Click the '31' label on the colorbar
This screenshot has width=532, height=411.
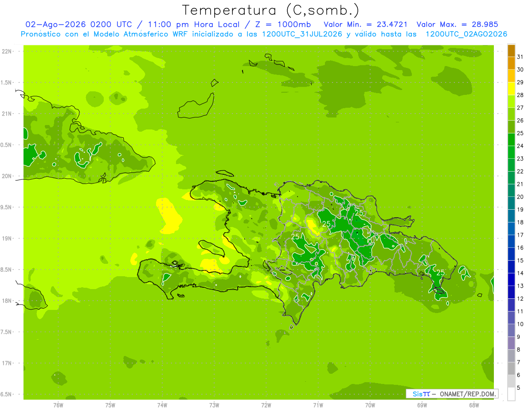click(x=520, y=57)
